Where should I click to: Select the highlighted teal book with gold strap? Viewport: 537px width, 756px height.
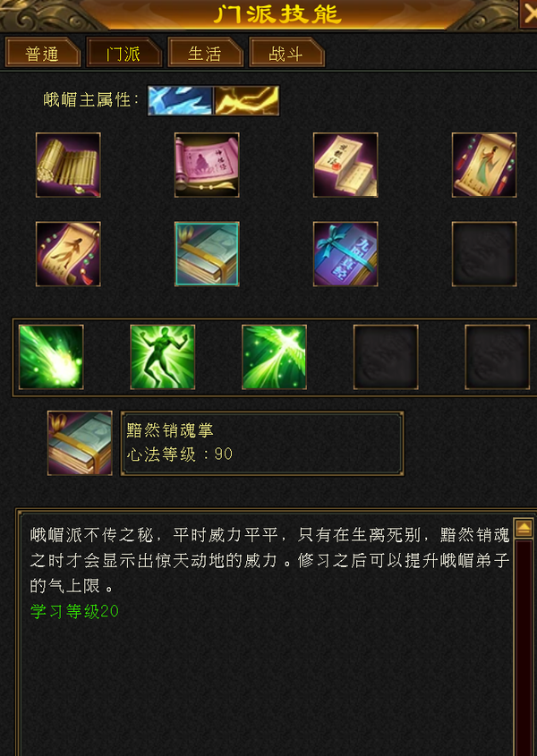[207, 254]
